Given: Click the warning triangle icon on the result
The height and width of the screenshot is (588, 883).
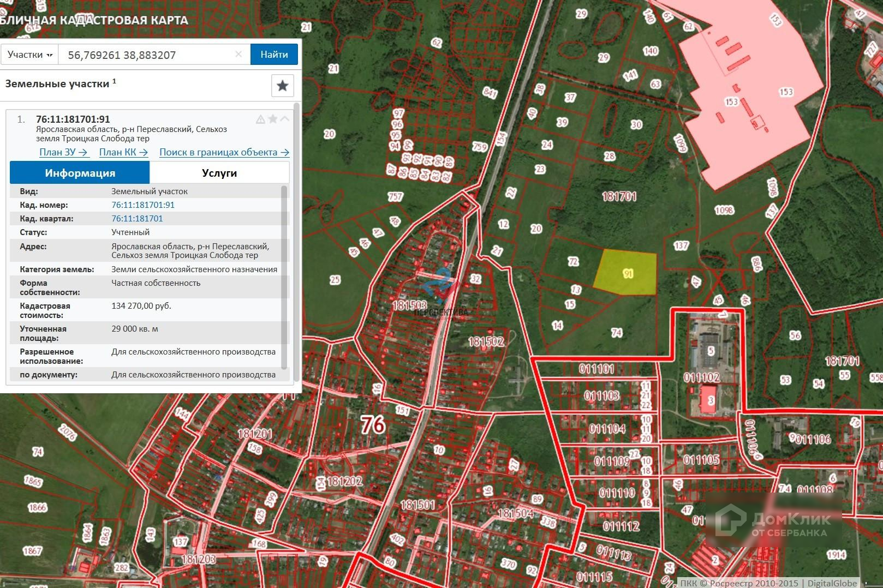Looking at the screenshot, I should (260, 119).
